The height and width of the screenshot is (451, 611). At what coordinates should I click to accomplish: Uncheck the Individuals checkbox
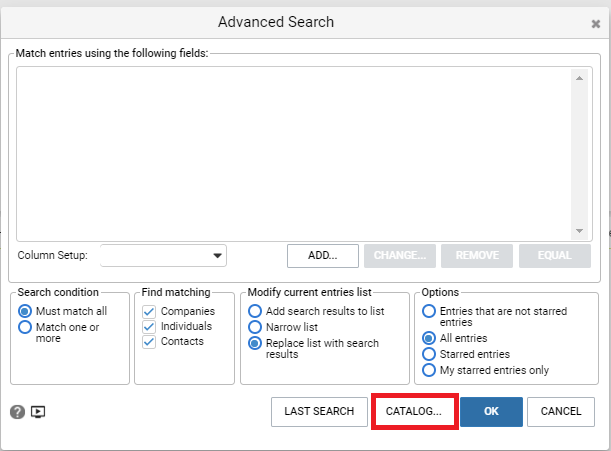[x=149, y=327]
